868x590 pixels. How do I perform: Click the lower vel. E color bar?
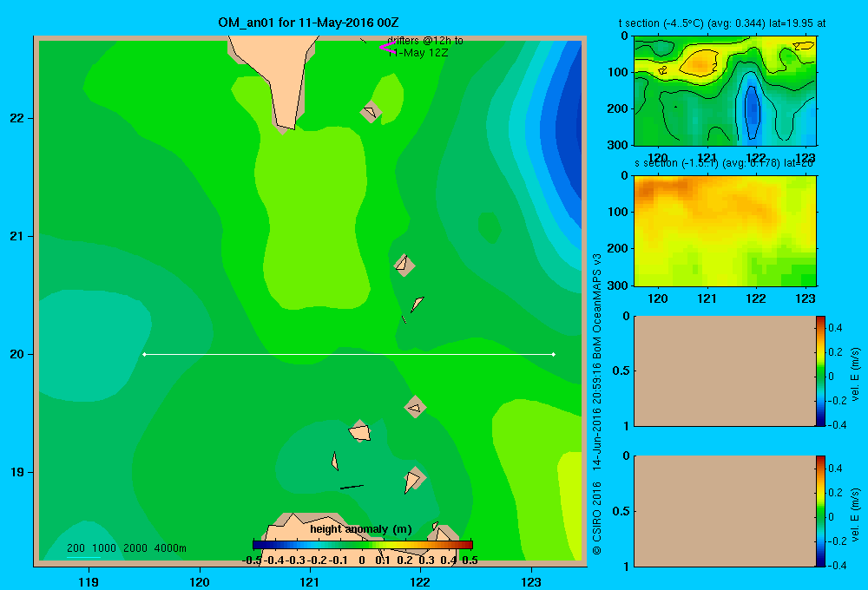820,511
